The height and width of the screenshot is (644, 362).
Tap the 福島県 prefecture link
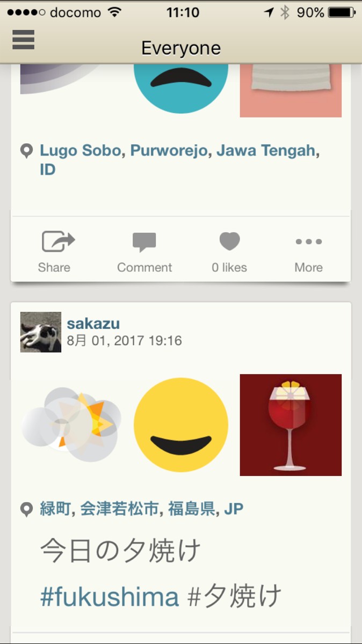pyautogui.click(x=192, y=509)
